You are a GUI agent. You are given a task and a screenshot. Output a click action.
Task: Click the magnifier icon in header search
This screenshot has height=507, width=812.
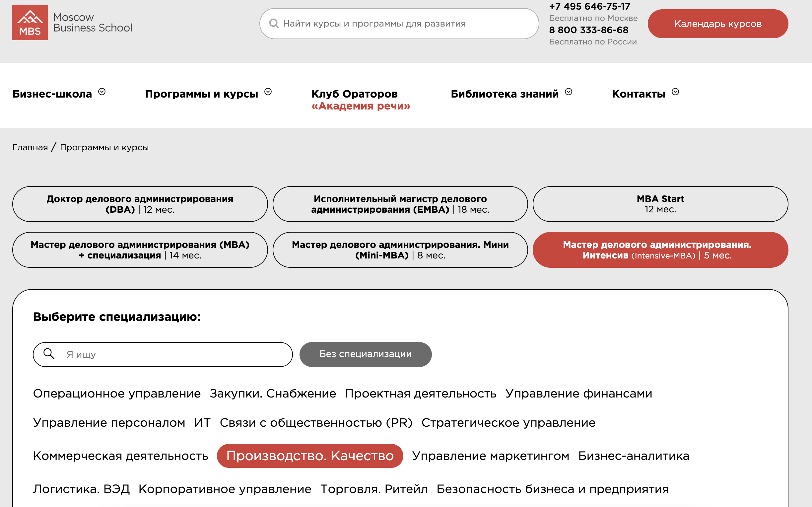coord(274,24)
